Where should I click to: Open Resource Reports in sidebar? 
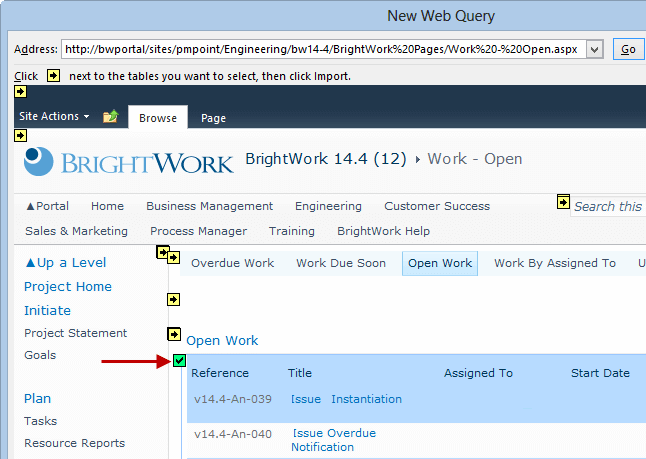tap(75, 443)
